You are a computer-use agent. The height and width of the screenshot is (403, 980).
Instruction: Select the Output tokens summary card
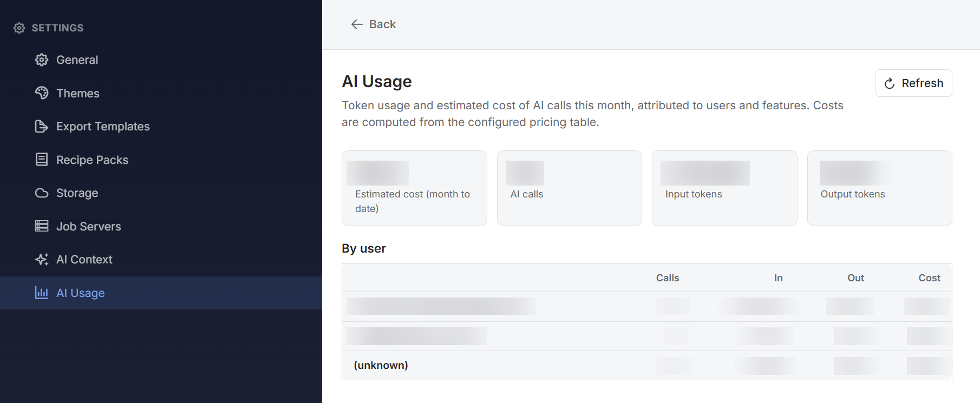[880, 188]
